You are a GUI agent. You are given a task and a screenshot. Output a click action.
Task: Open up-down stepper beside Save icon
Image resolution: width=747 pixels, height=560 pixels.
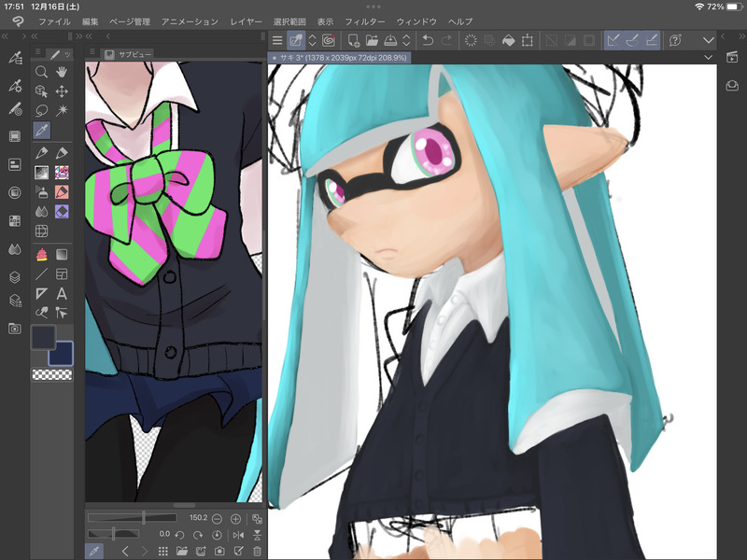[x=406, y=40]
